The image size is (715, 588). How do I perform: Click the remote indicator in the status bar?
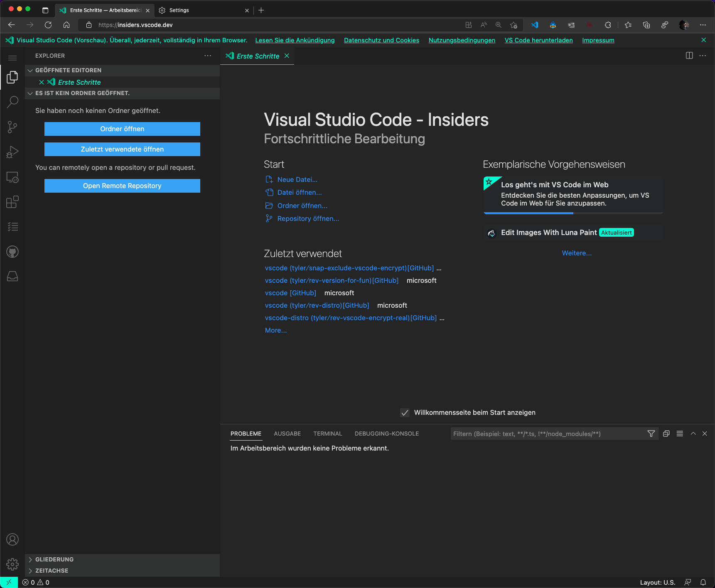tap(9, 582)
